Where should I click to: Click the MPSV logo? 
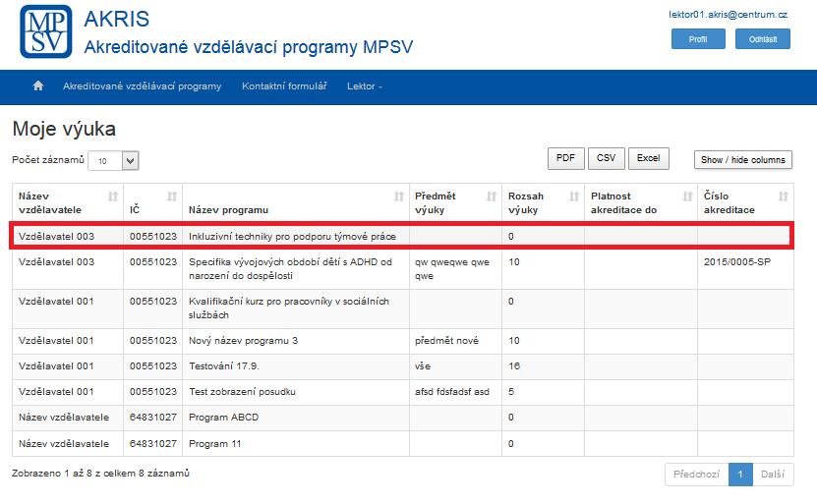tap(46, 31)
